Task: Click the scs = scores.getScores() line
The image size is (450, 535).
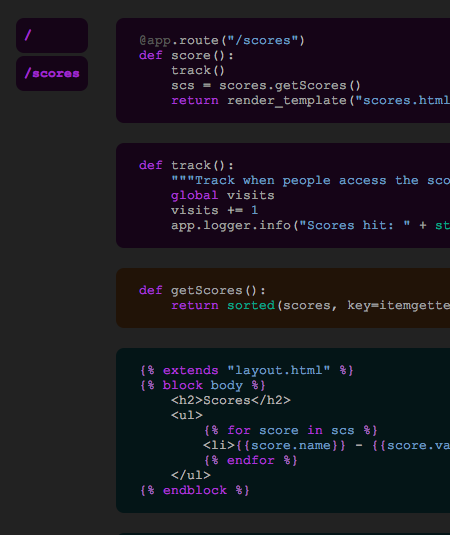Action: (x=266, y=86)
